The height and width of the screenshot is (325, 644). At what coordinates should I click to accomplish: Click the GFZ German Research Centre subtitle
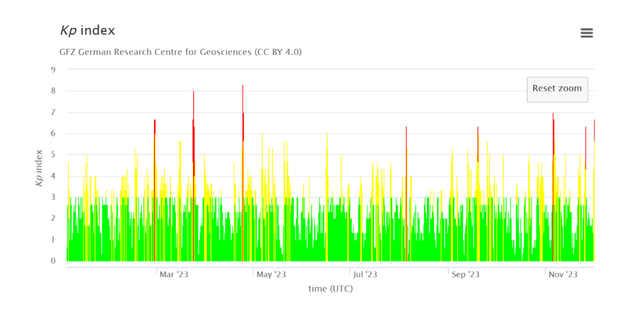181,52
